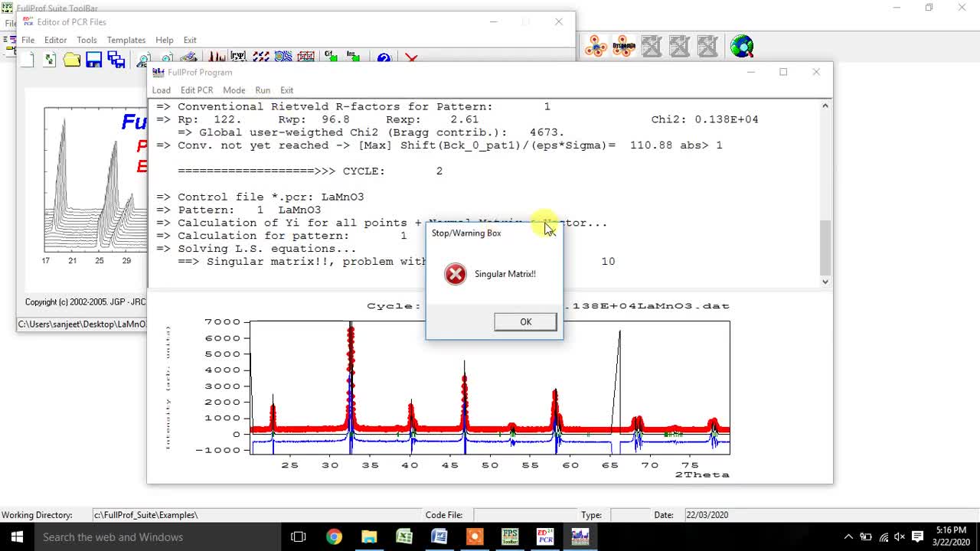Click Search the web and Windows box

[x=157, y=537]
